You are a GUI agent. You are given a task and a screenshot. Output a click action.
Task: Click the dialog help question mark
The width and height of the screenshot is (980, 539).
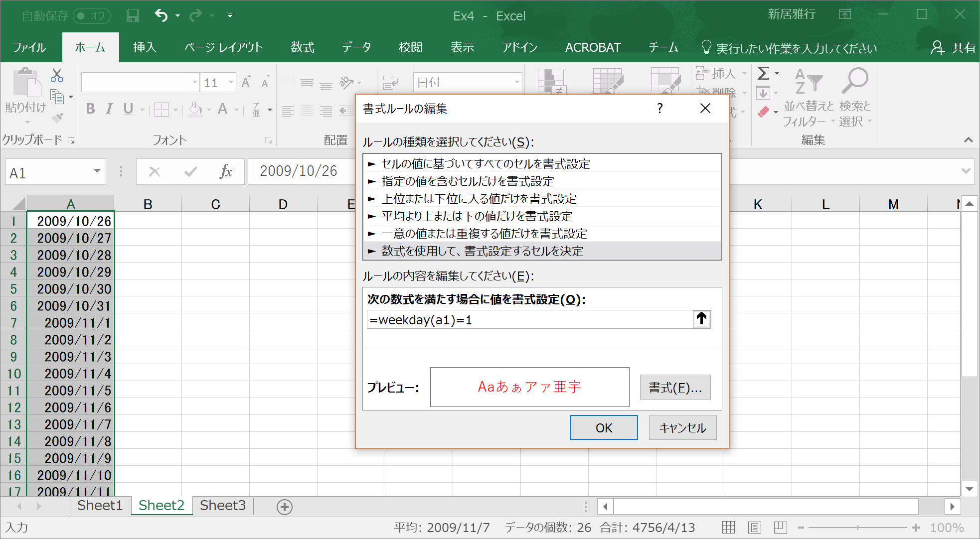click(x=660, y=109)
